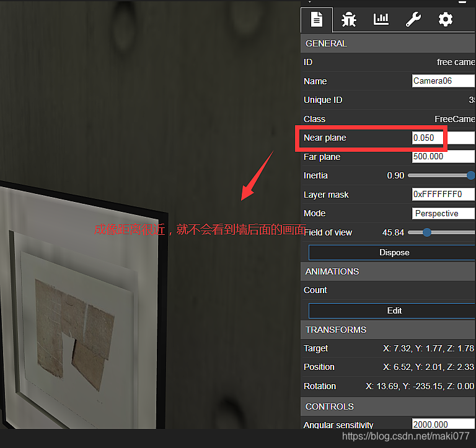Click the Angular sensitivity value field
476x448 pixels.
(443, 424)
